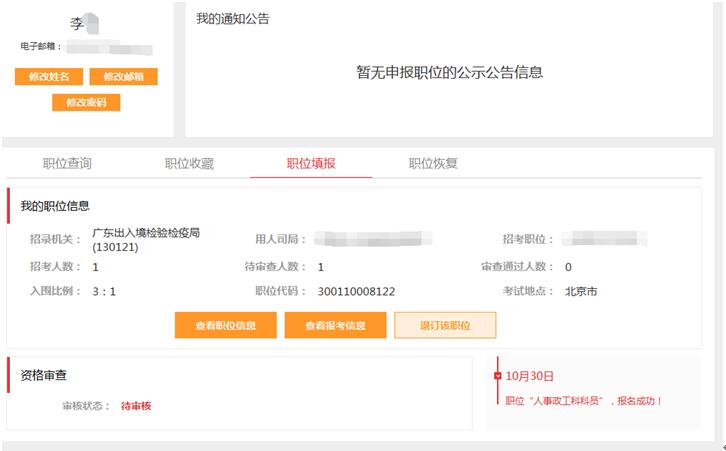Switch to the 职位查询 tab
This screenshot has width=726, height=451.
tap(68, 164)
